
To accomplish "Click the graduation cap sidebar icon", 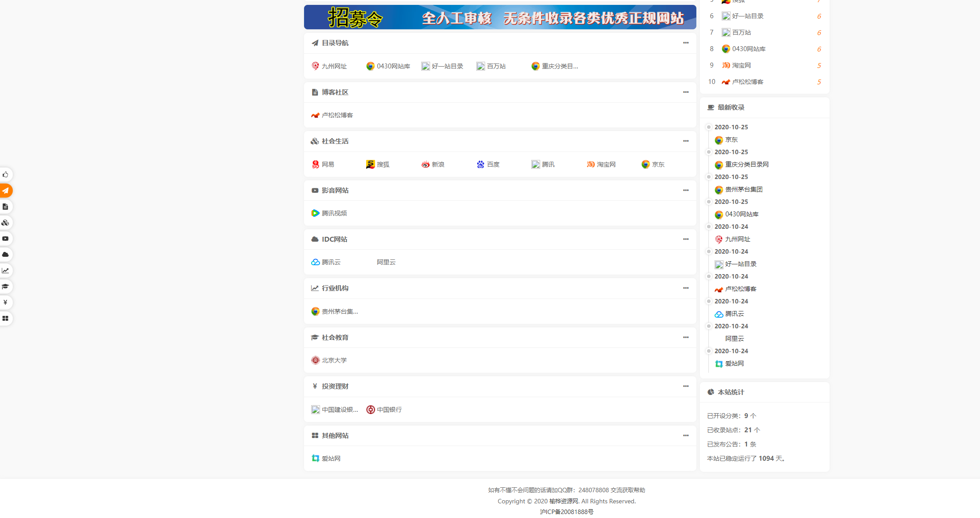I will pyautogui.click(x=5, y=287).
